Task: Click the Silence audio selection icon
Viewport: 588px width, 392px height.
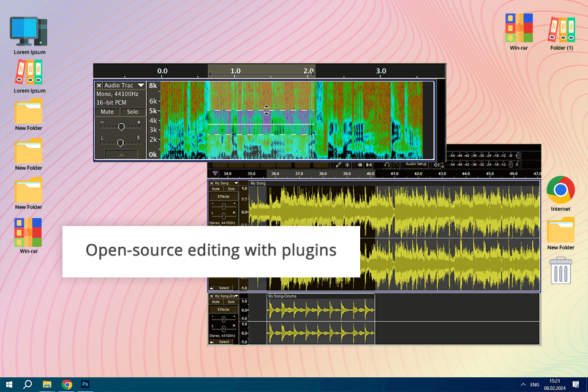Action: 369,165
